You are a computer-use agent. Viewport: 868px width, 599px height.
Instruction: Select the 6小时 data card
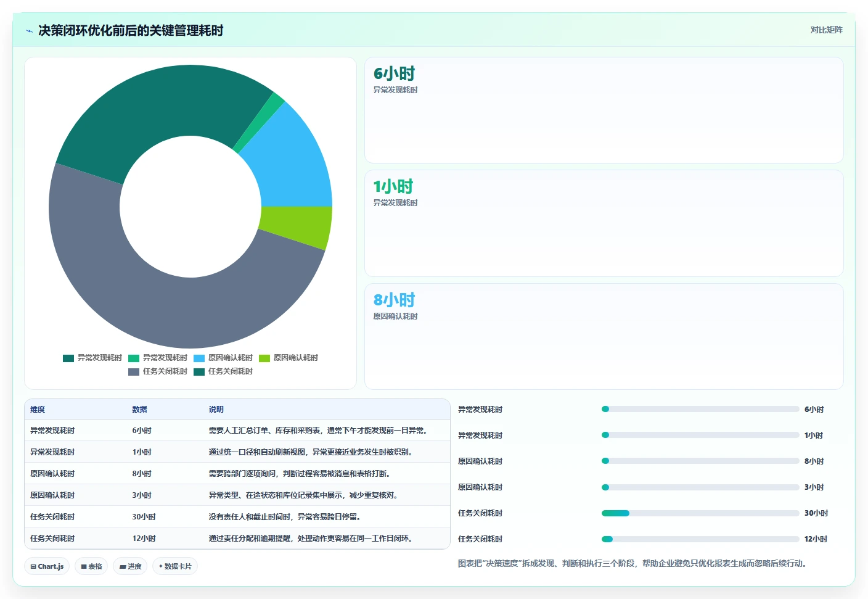click(x=604, y=110)
